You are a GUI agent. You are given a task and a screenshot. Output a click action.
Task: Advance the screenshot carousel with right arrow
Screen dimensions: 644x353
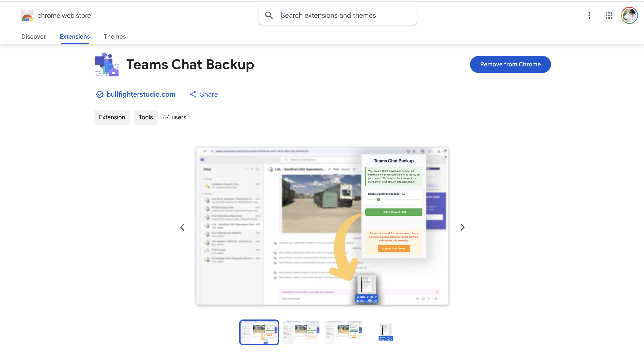462,227
